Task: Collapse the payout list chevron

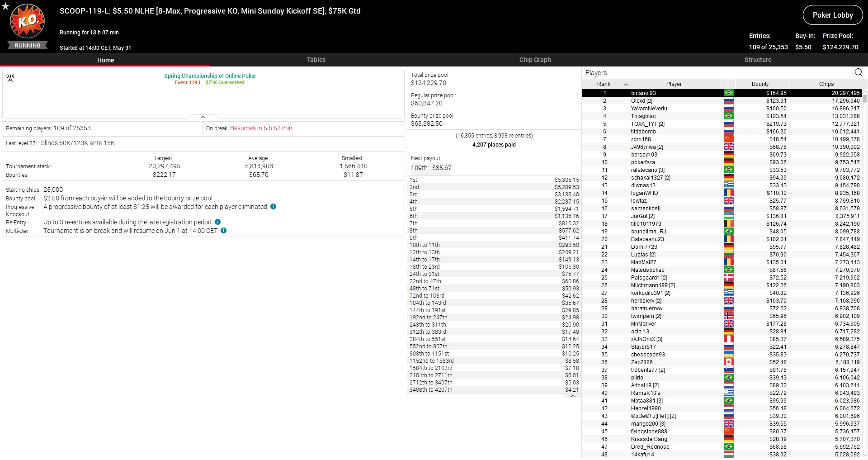Action: 573,396
